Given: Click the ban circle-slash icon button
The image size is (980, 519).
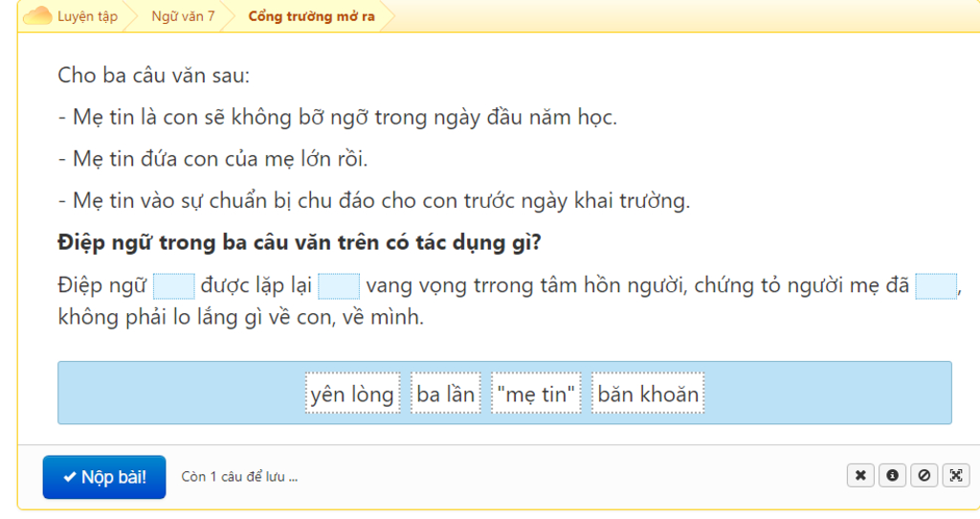Looking at the screenshot, I should click(924, 476).
